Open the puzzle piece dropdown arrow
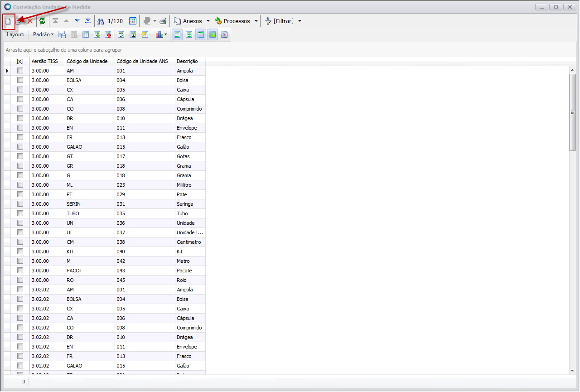This screenshot has height=392, width=580. [155, 21]
